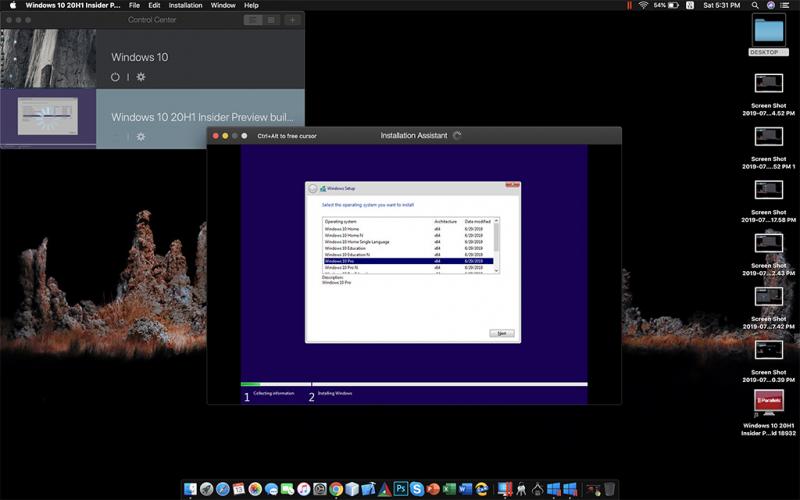800x500 pixels.
Task: Open settings gear for 20H1 Insider Preview VM
Action: [141, 137]
